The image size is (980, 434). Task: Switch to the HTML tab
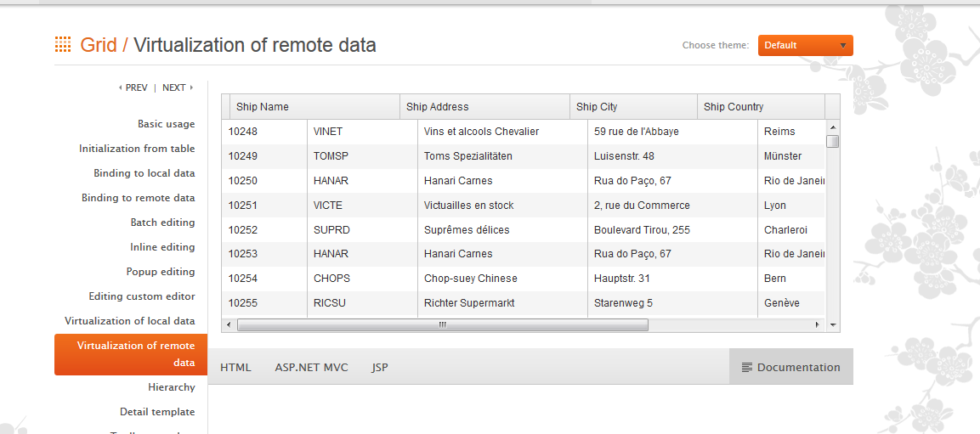point(235,368)
